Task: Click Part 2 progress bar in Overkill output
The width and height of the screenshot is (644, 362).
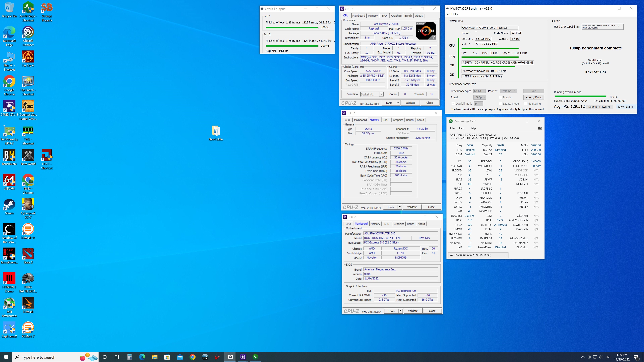Action: point(292,46)
